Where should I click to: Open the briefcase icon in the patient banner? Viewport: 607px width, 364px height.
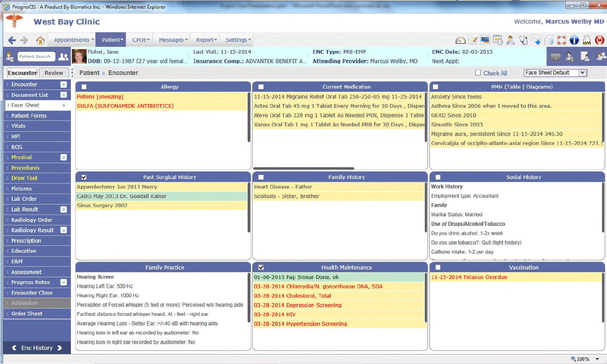[x=555, y=56]
